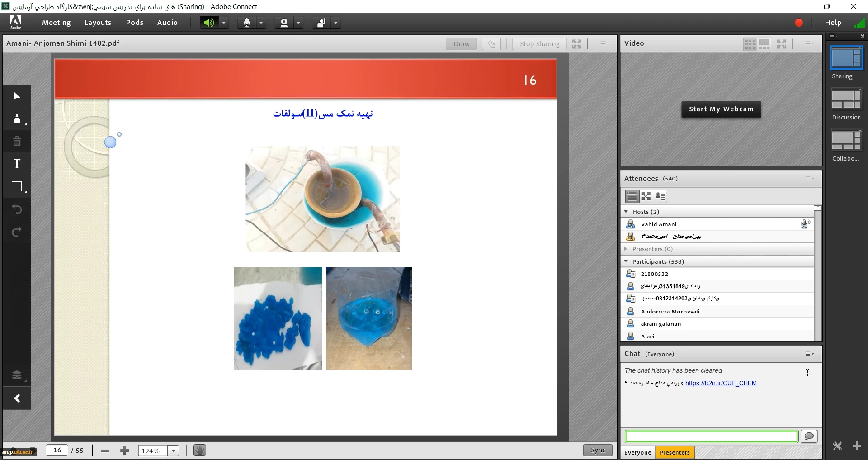Image resolution: width=868 pixels, height=460 pixels.
Task: Click the Stop Sharing button
Action: pos(539,44)
